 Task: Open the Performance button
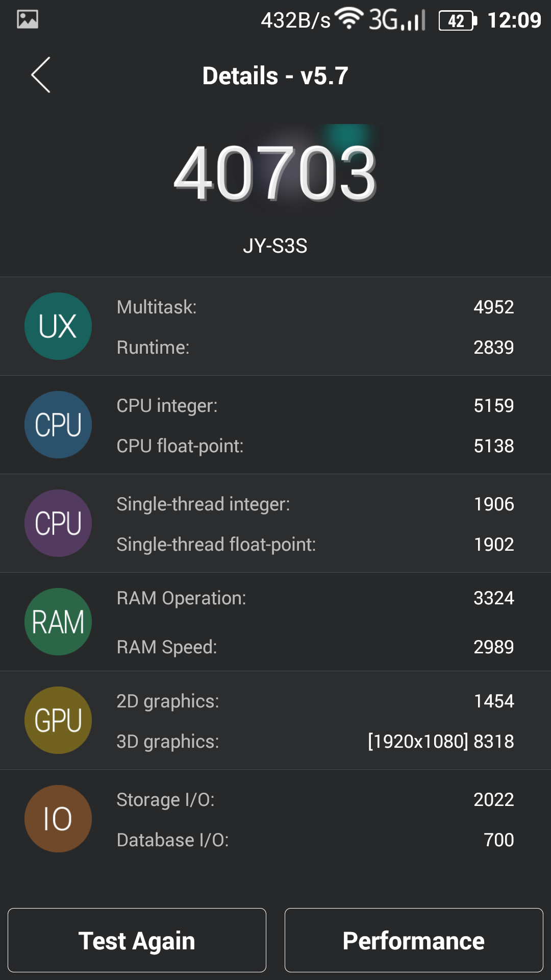tap(414, 940)
